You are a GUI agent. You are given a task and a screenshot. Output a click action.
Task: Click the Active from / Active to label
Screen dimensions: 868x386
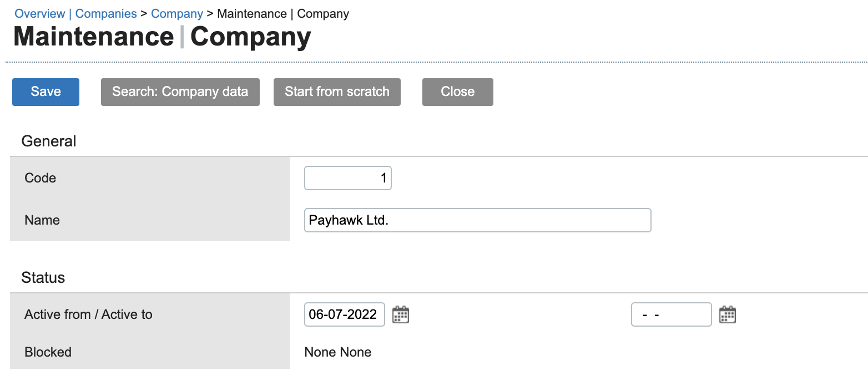pyautogui.click(x=89, y=314)
